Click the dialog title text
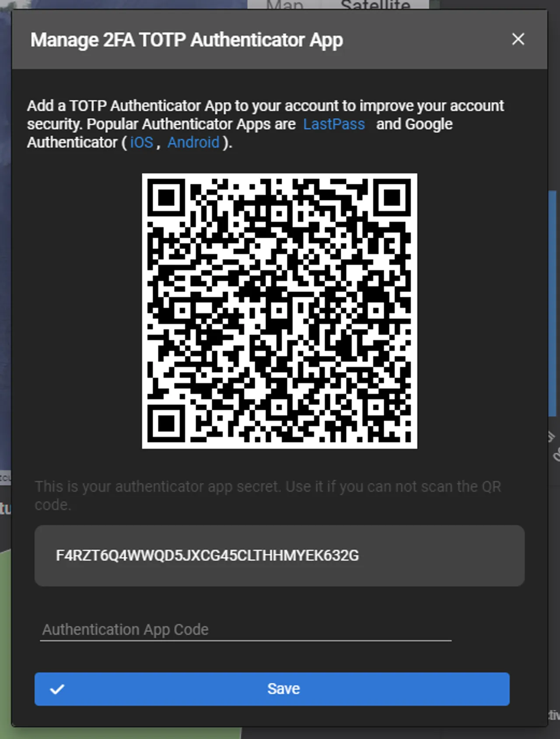560x739 pixels. tap(187, 40)
